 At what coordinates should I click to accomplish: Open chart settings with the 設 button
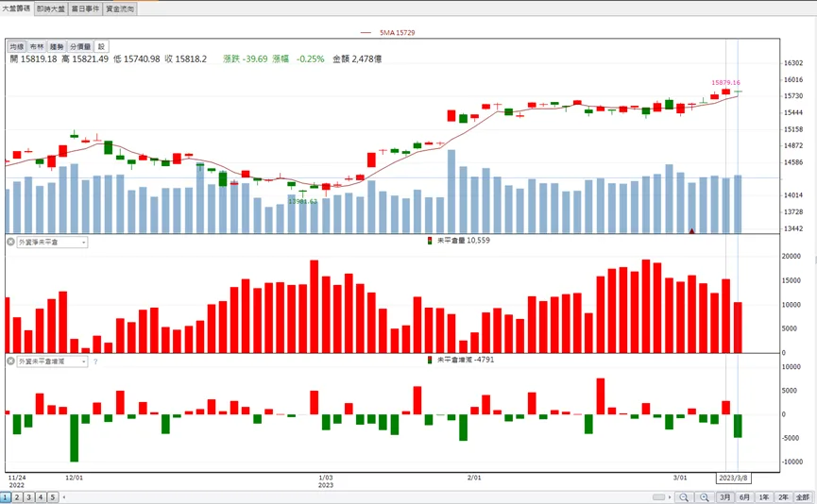(101, 47)
